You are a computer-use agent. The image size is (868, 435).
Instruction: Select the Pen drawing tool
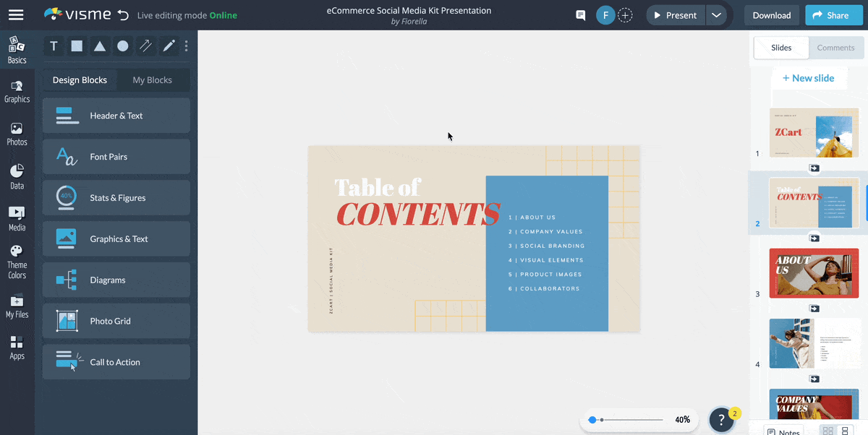point(169,46)
